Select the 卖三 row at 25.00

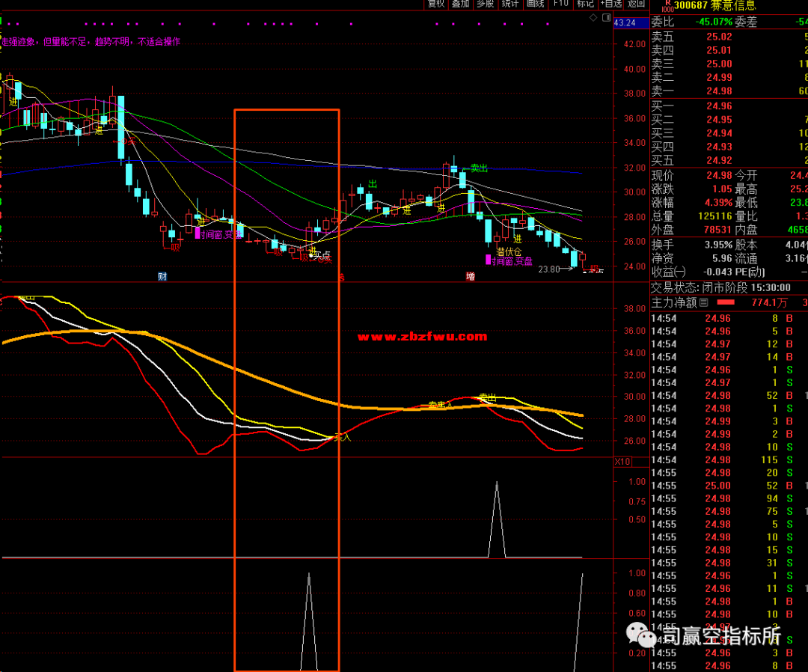click(x=729, y=64)
